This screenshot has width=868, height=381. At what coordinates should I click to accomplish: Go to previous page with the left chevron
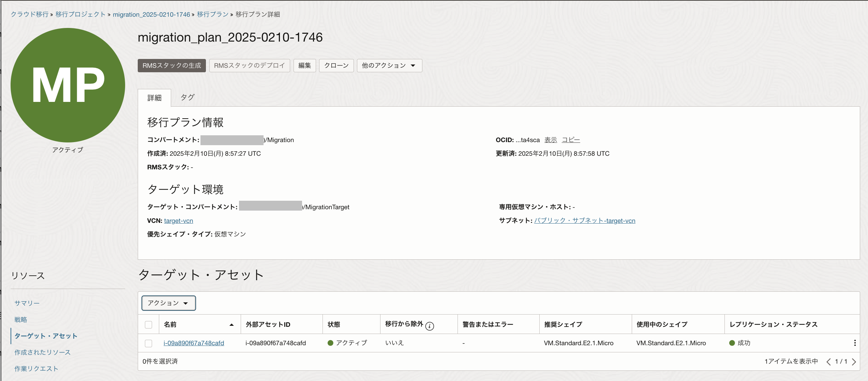tap(828, 362)
